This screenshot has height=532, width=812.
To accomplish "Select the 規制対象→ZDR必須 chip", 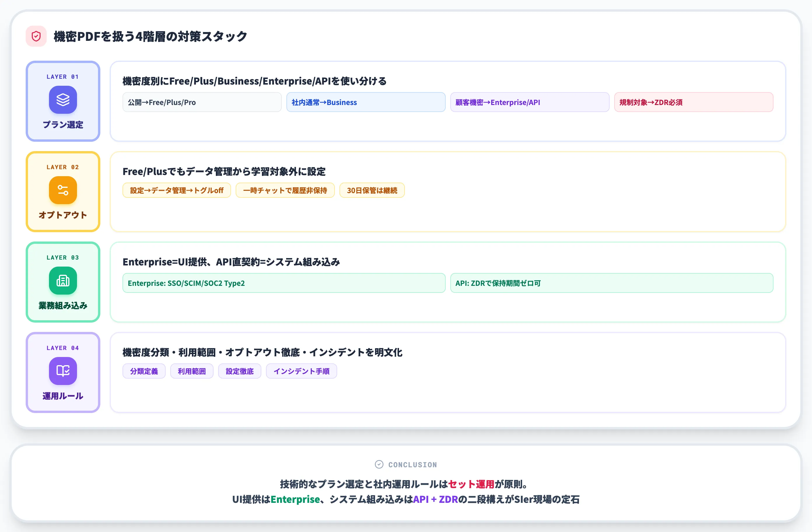I will click(694, 102).
